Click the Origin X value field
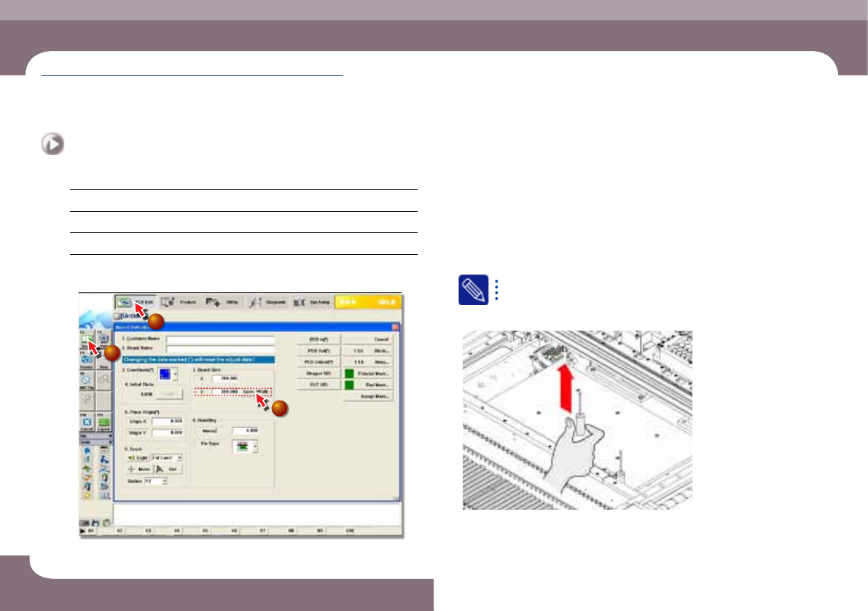 coord(168,422)
